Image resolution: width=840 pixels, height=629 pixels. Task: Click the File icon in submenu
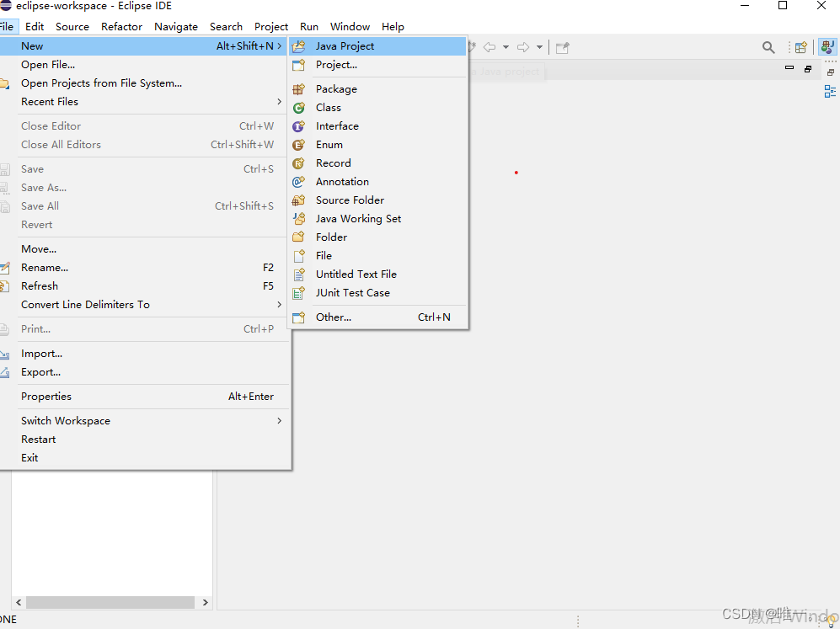coord(298,256)
